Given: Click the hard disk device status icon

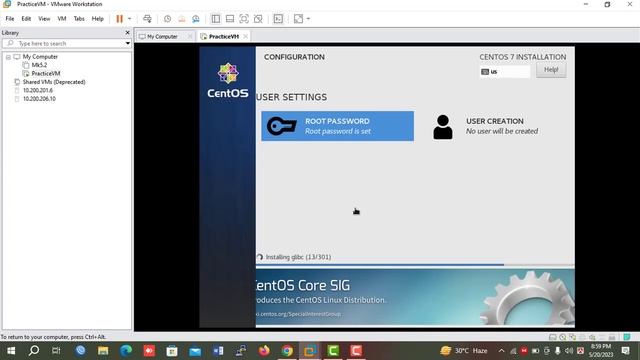Looking at the screenshot, I should point(553,337).
